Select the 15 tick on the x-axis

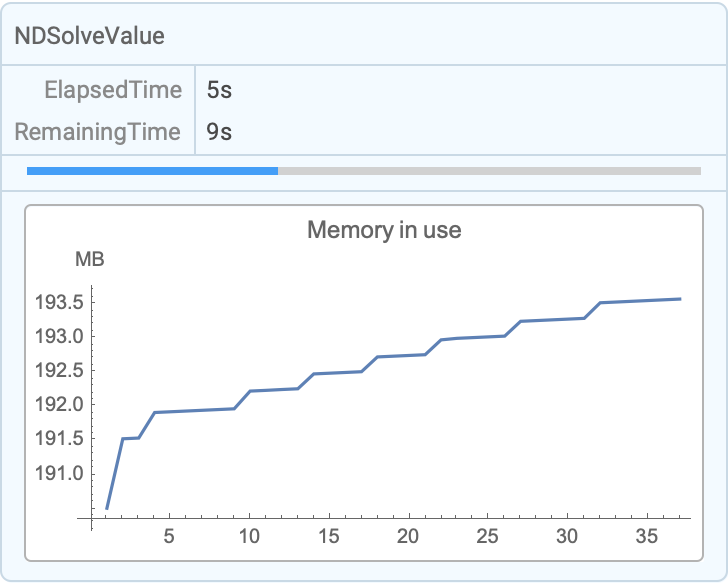(x=328, y=537)
